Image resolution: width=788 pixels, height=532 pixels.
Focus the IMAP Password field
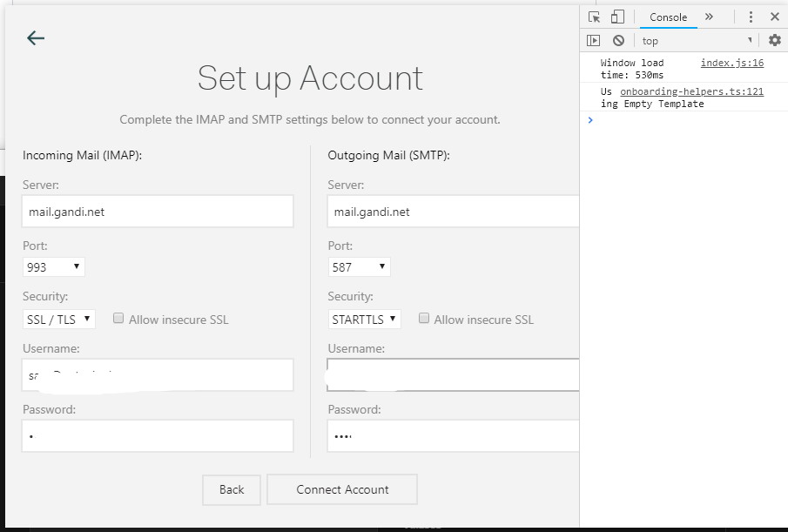(158, 436)
